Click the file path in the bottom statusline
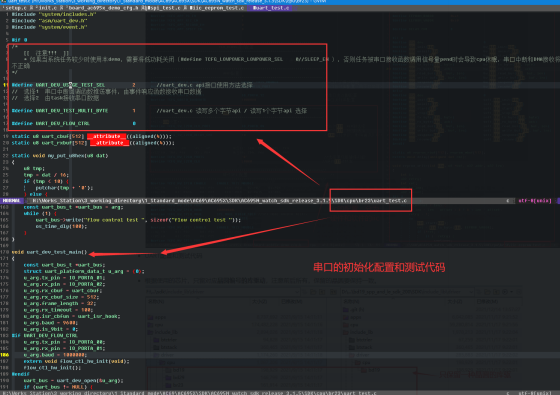Viewport: 560px width, 395px height. pyautogui.click(x=189, y=393)
